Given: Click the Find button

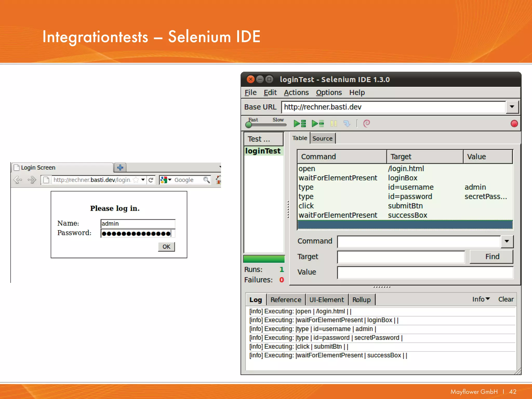Looking at the screenshot, I should click(x=492, y=257).
